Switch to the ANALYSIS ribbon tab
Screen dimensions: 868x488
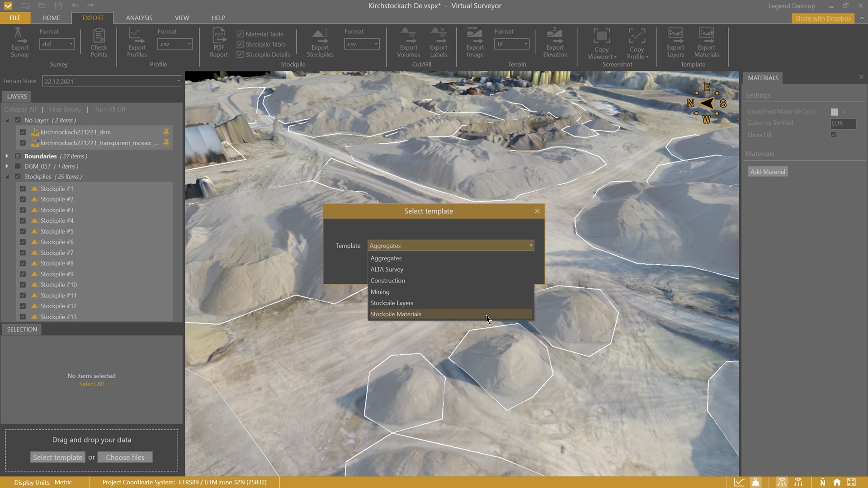[x=139, y=18]
